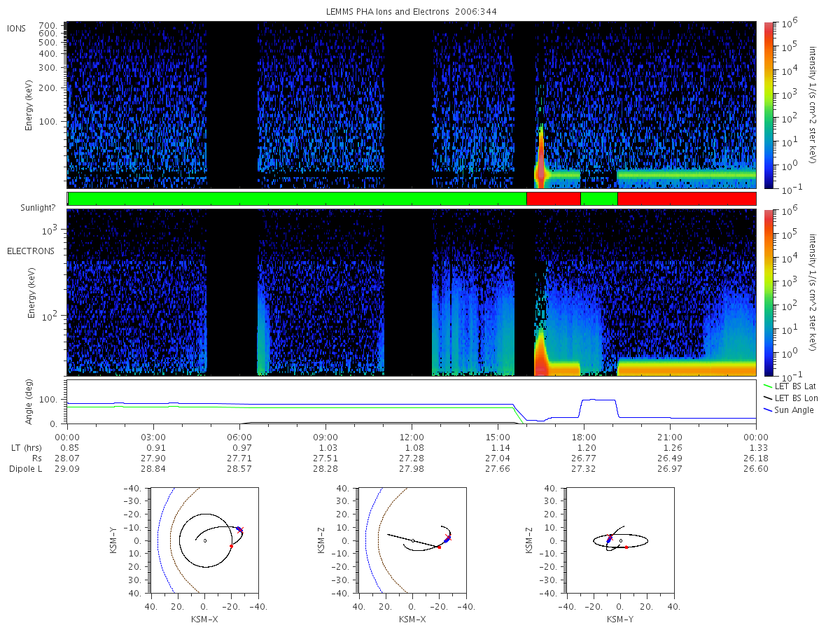Click the first red segment in Sunlight bar
This screenshot has width=840, height=630.
[554, 199]
